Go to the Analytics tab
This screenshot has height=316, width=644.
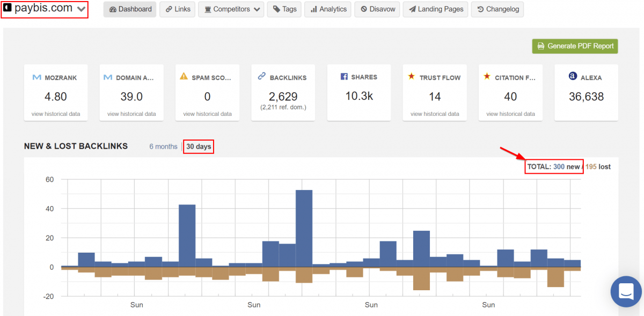point(328,9)
